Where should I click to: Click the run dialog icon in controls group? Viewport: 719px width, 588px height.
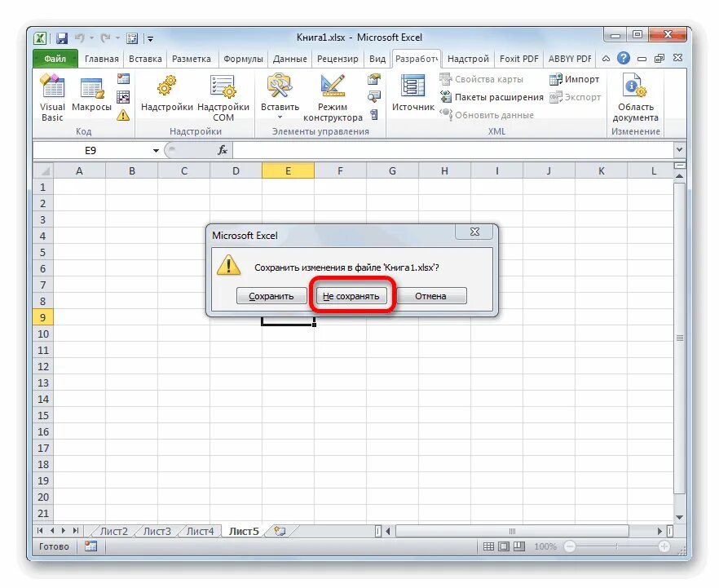tap(374, 115)
